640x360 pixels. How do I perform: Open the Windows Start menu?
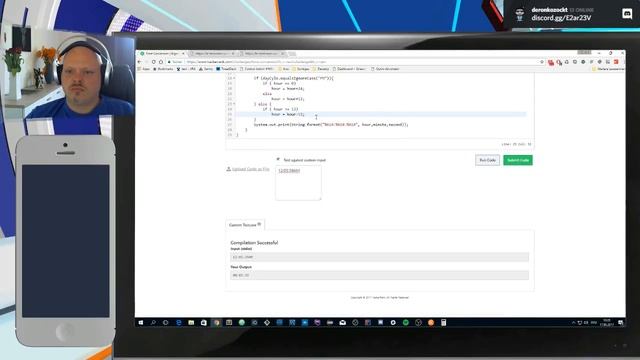[141, 322]
